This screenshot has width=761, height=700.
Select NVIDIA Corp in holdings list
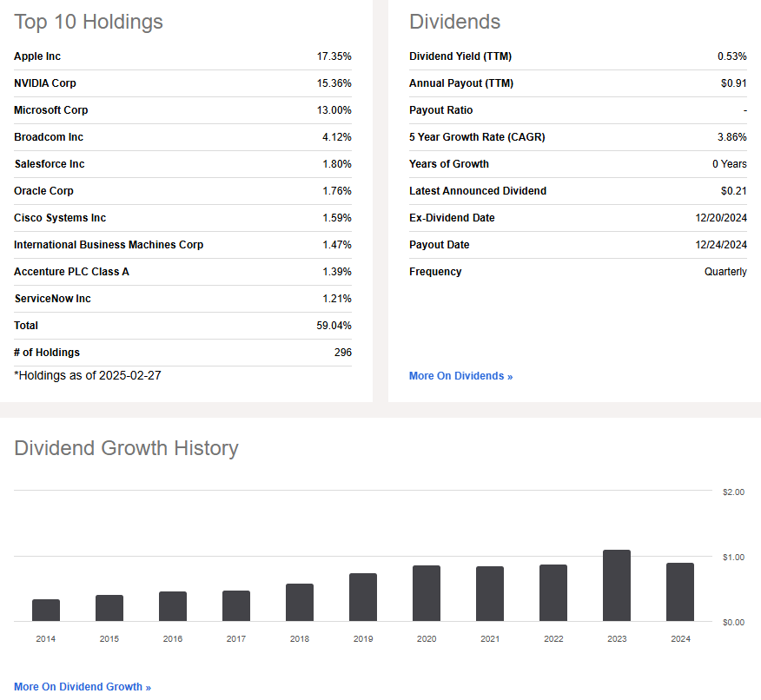coord(45,83)
